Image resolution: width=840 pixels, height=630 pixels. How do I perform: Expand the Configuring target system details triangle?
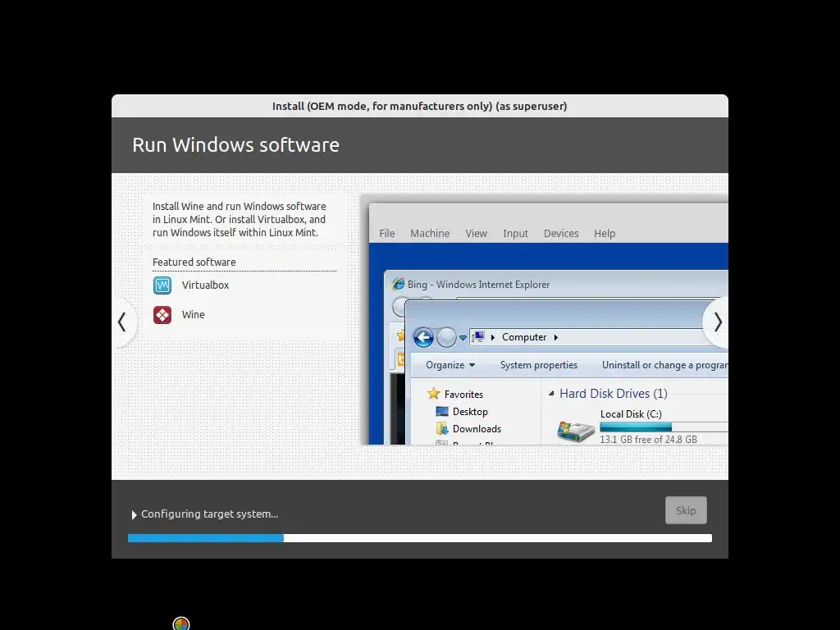pos(134,515)
